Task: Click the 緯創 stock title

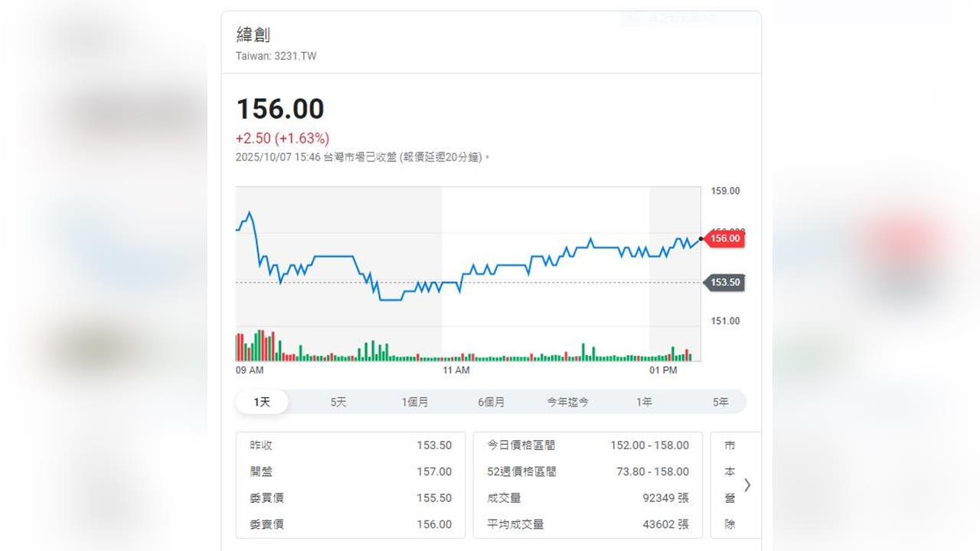Action: coord(253,35)
